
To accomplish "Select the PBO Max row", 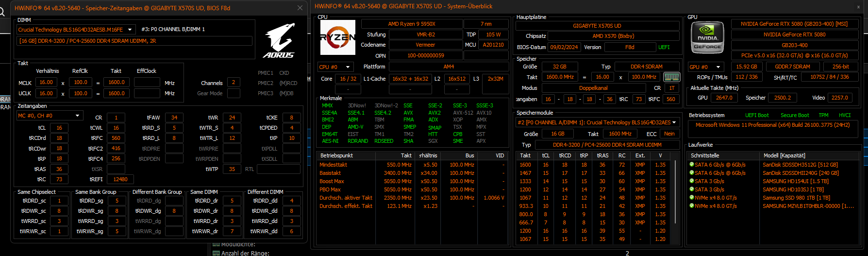I will click(x=412, y=189).
